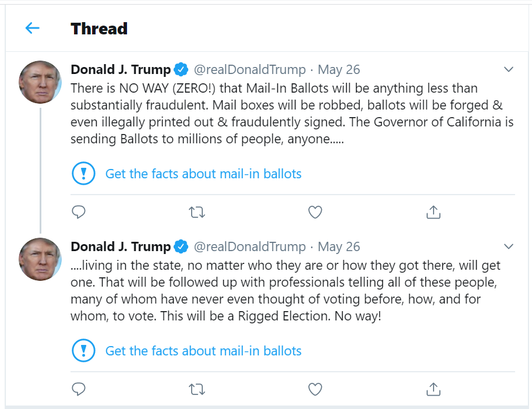
Task: Click the back arrow beside Thread
Action: (32, 28)
